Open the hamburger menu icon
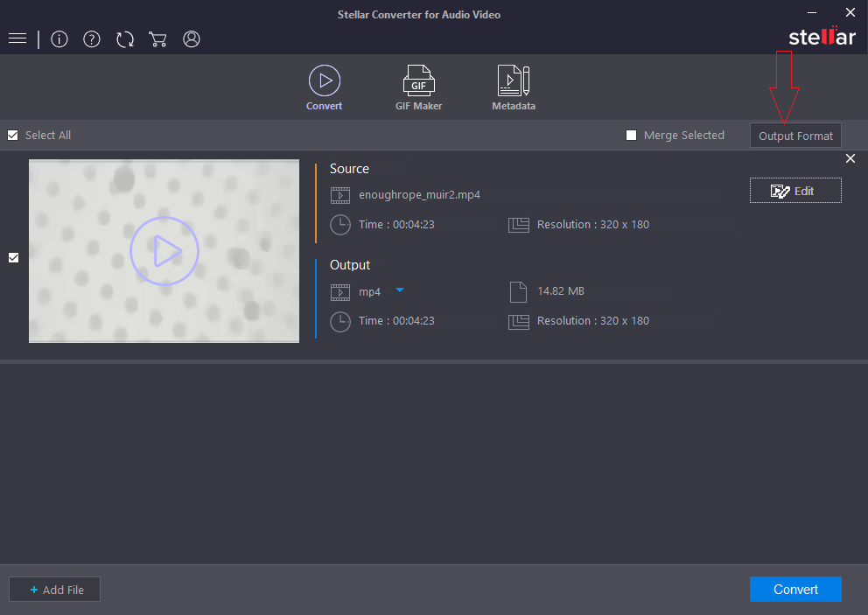Image resolution: width=868 pixels, height=615 pixels. tap(17, 39)
